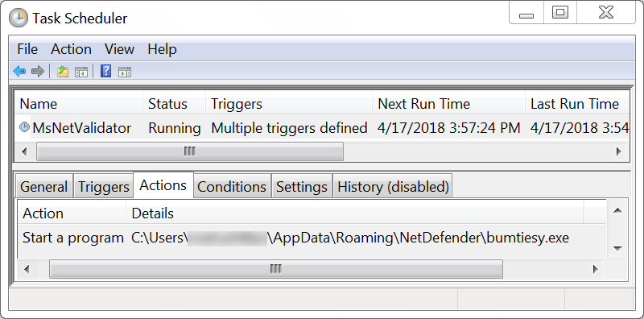Click the task list's right scroll arrow

click(x=619, y=151)
